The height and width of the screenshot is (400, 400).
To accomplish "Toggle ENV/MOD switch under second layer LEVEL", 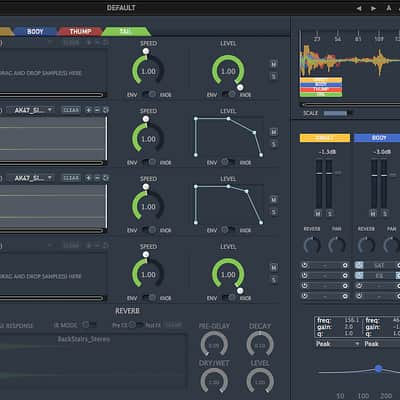I will 228,162.
